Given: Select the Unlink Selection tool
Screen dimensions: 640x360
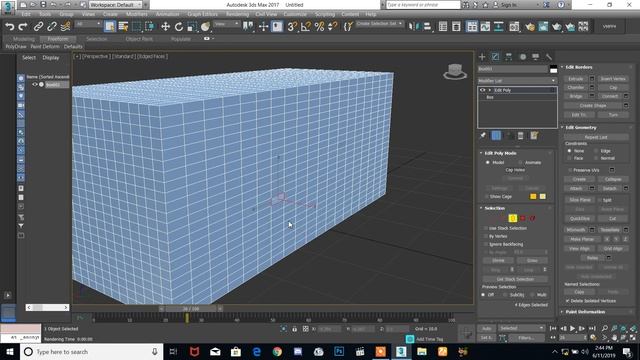Looking at the screenshot, I should pos(52,27).
